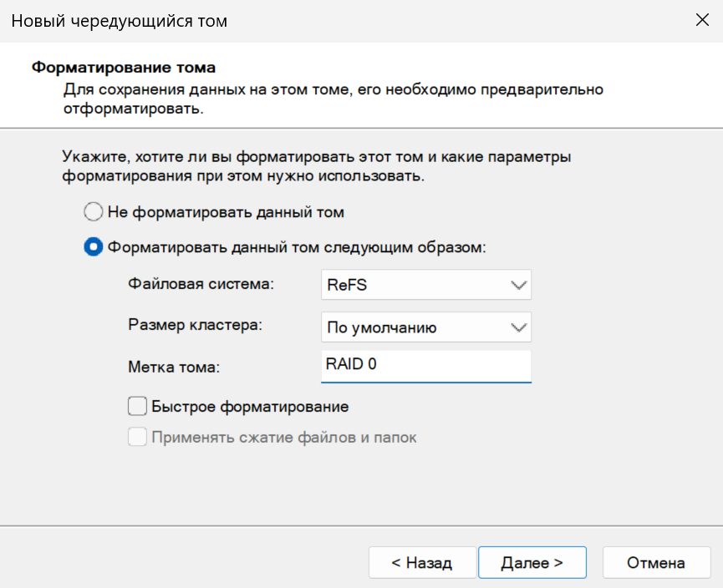Viewport: 723px width, 588px height.
Task: Focus the "Метка тома" field containing RAID 0
Action: point(425,366)
